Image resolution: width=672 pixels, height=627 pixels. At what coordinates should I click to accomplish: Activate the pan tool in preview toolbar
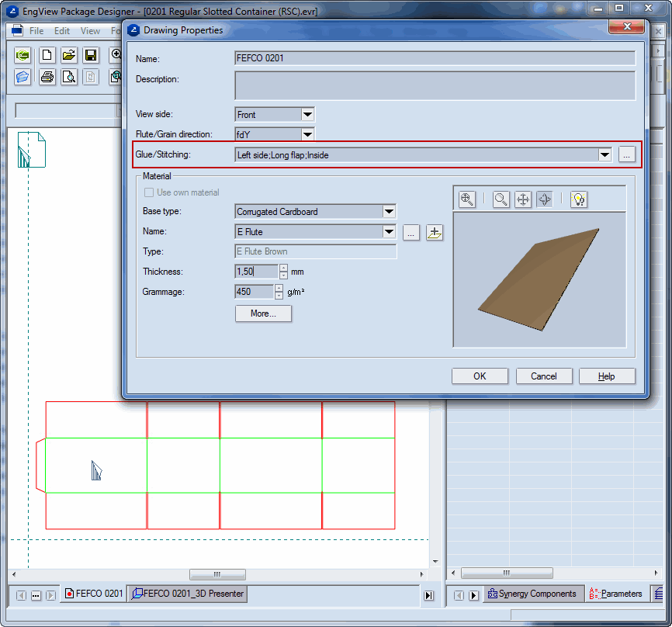tap(523, 199)
